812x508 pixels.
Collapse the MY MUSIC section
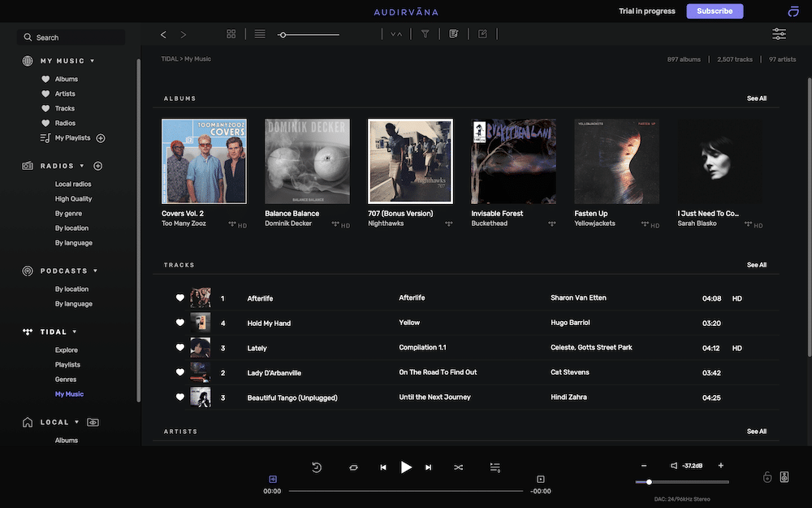coord(93,61)
